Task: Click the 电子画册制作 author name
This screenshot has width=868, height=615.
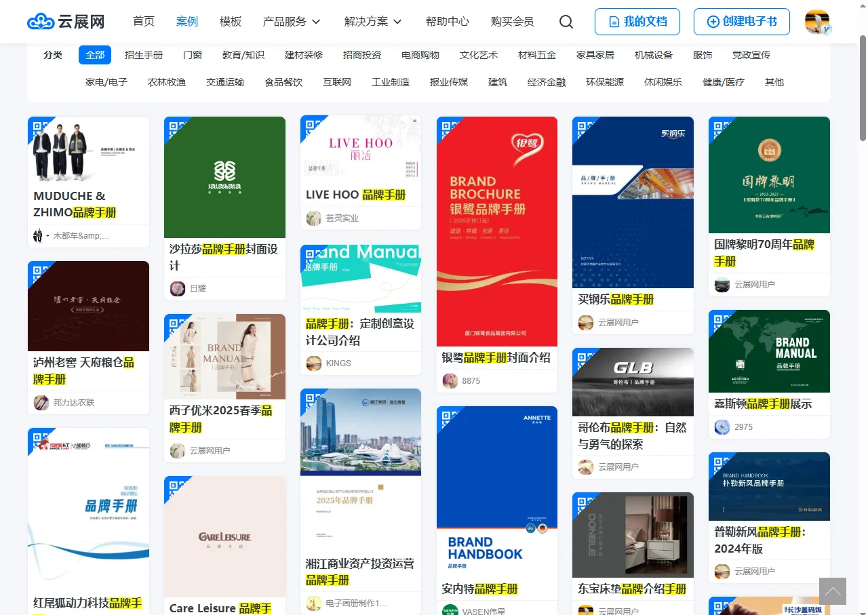Action: click(x=357, y=603)
